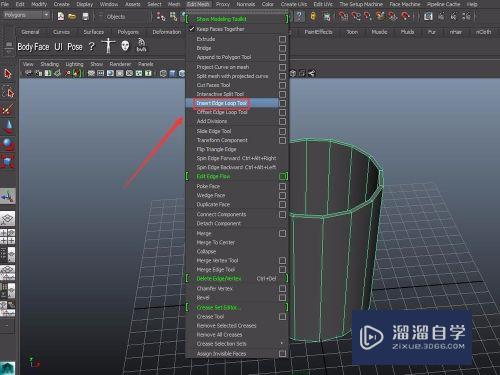Switch to single perspective view layout
The image size is (500, 375).
pyautogui.click(x=8, y=219)
